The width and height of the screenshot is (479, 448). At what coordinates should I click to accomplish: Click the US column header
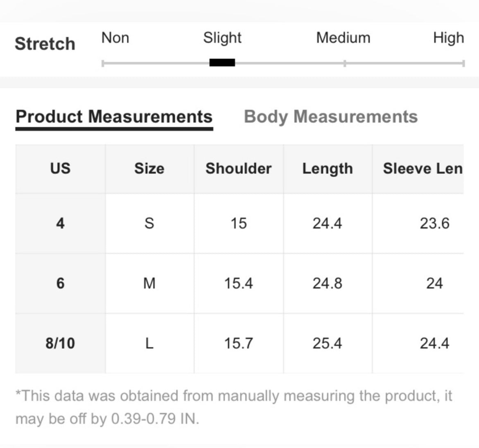tap(60, 169)
